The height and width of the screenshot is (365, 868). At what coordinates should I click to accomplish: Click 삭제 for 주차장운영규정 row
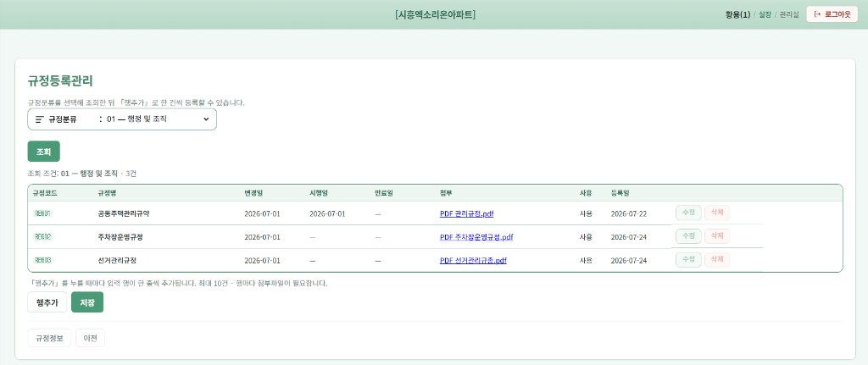point(717,236)
